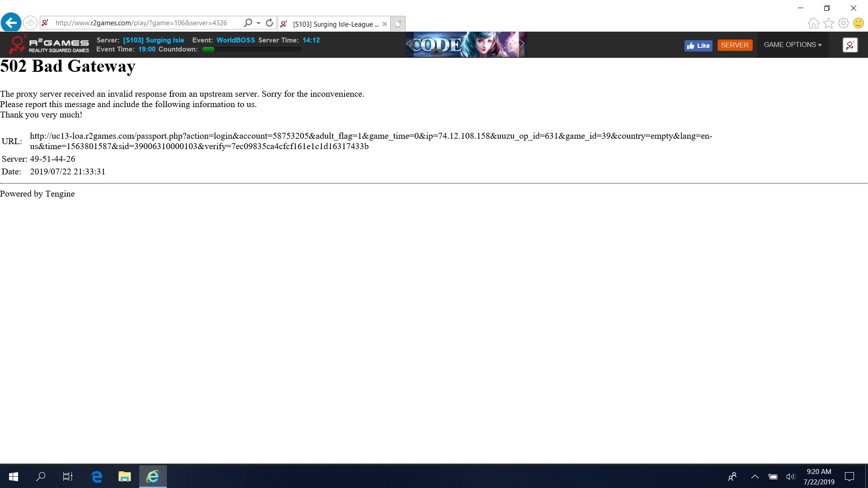Click the R2Games avatar icon at right
This screenshot has height=488, width=868.
coord(850,45)
